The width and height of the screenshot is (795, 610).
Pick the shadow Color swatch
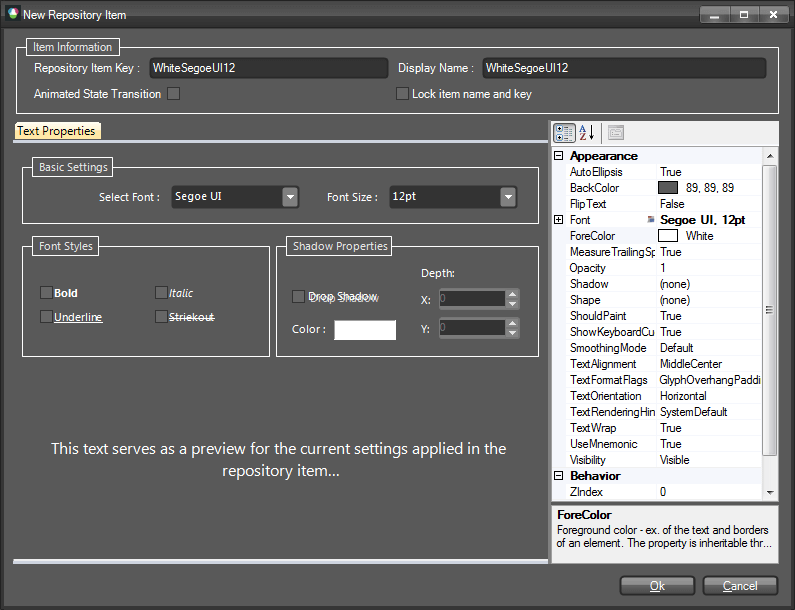[365, 330]
